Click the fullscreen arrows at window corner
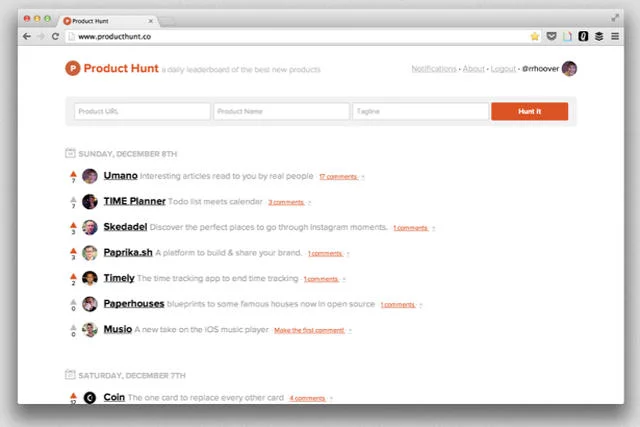The image size is (640, 427). tap(615, 18)
